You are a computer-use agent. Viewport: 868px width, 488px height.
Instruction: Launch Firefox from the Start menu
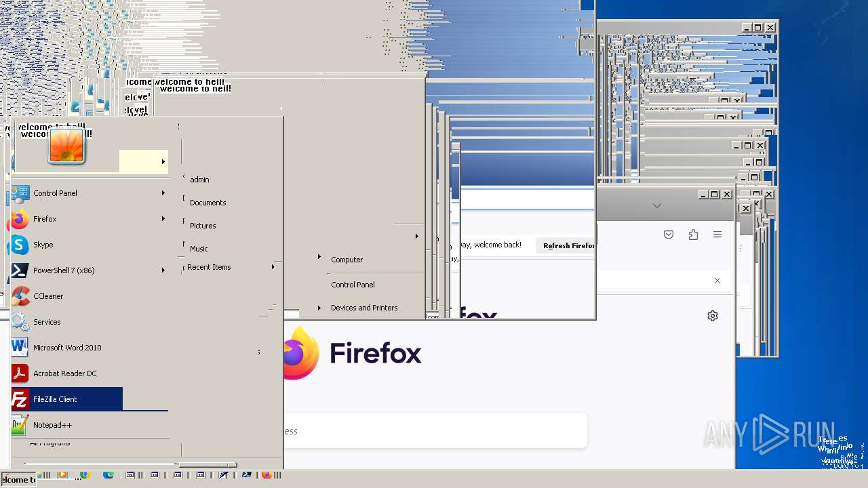pos(90,219)
